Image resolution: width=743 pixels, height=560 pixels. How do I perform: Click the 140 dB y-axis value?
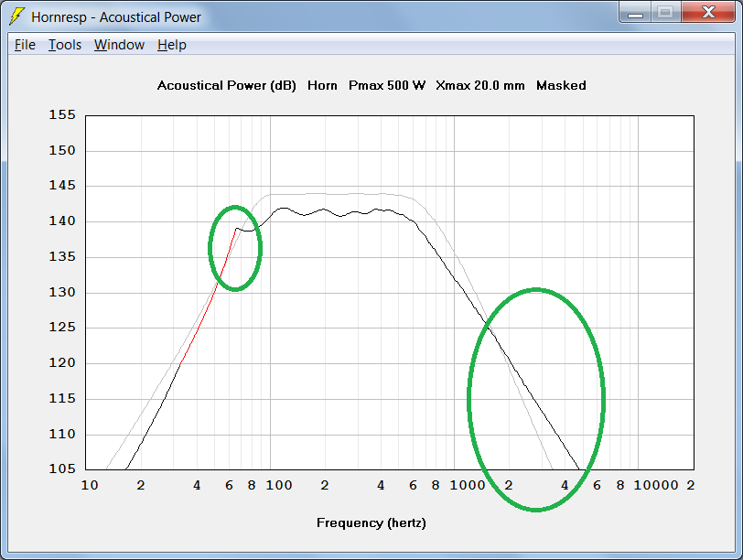[x=62, y=221]
